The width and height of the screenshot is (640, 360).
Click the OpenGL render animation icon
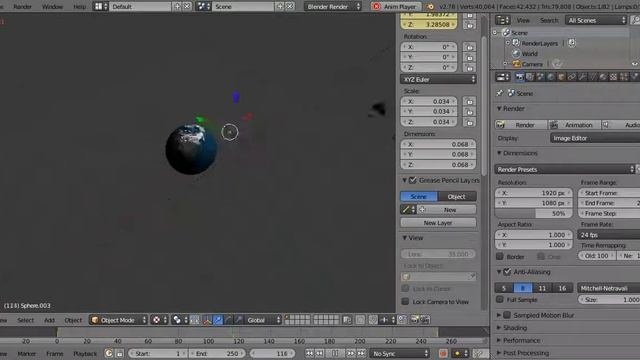pos(425,320)
